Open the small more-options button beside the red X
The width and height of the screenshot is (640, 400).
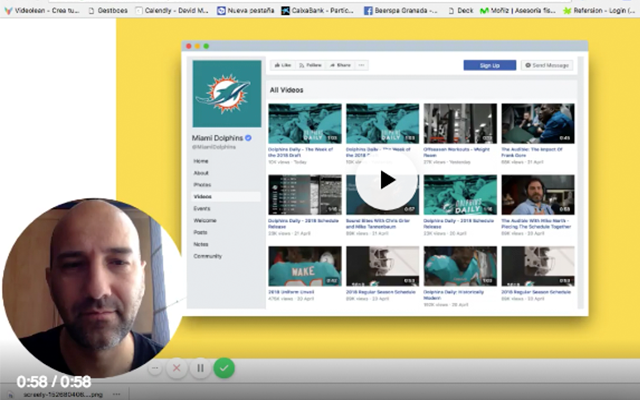pyautogui.click(x=155, y=368)
